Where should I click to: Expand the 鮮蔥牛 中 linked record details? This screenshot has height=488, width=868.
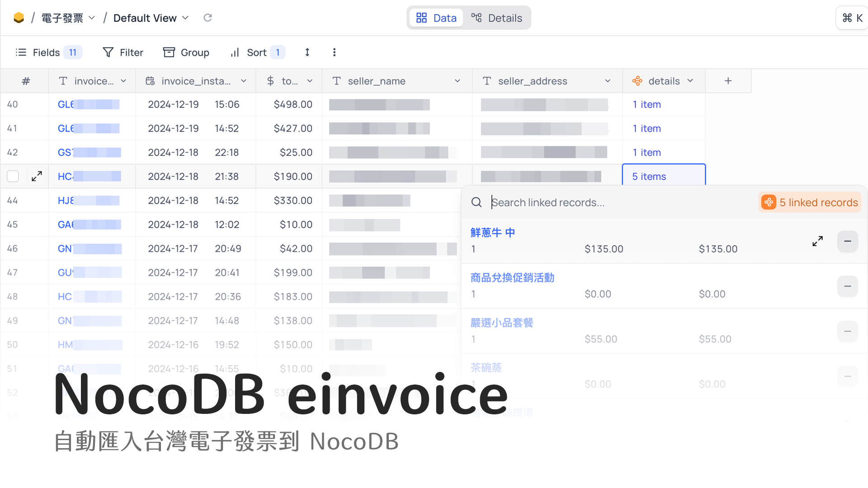(817, 241)
